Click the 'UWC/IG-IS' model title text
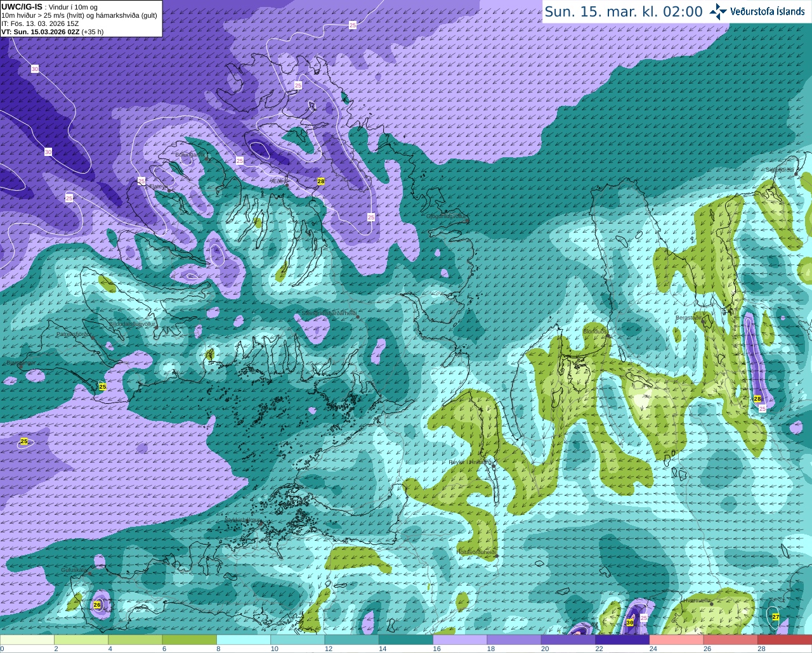The width and height of the screenshot is (812, 653). point(22,6)
